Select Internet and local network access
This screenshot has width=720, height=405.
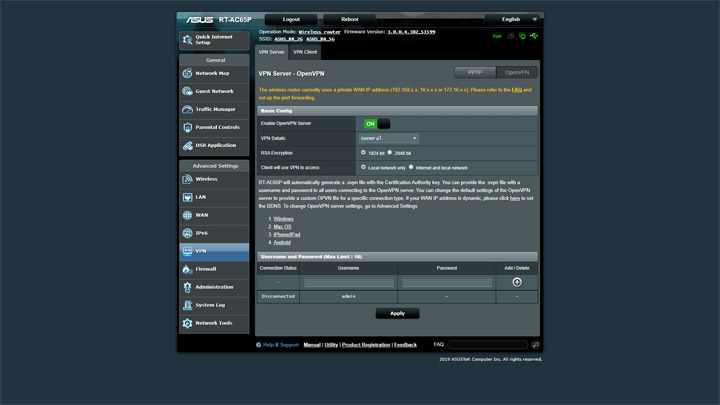pos(411,167)
